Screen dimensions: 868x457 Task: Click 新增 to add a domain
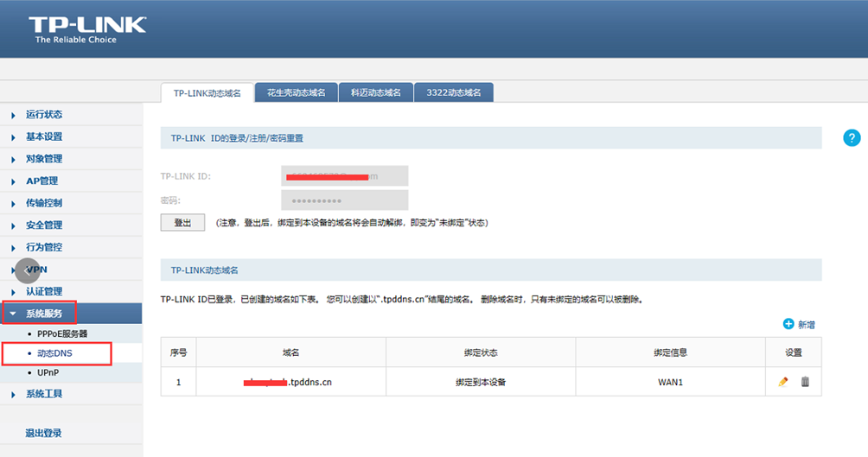coord(807,325)
